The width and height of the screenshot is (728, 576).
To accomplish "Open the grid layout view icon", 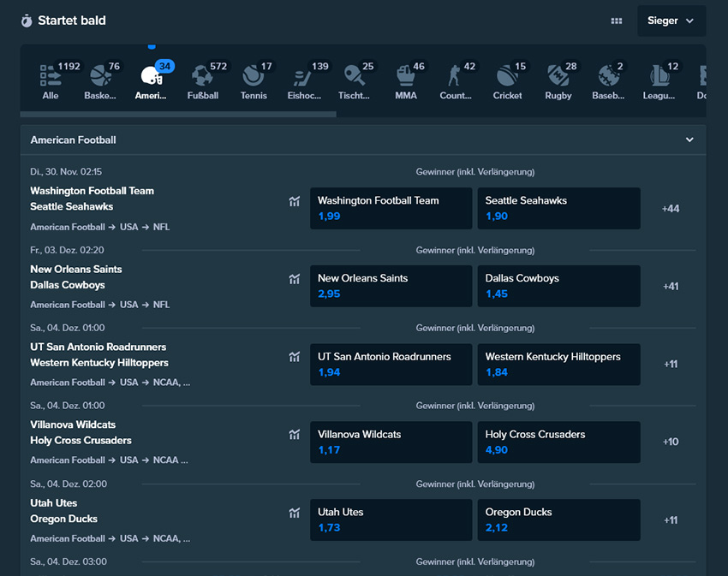I will click(x=616, y=21).
